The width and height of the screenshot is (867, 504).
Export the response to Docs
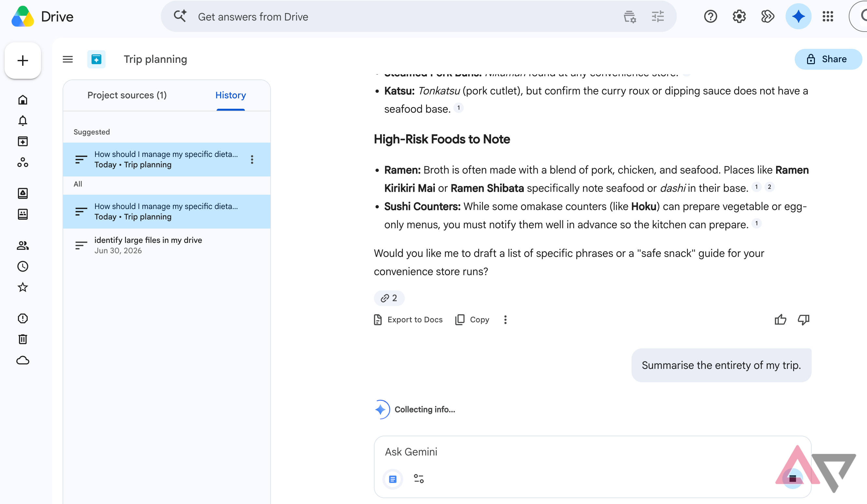tap(408, 320)
